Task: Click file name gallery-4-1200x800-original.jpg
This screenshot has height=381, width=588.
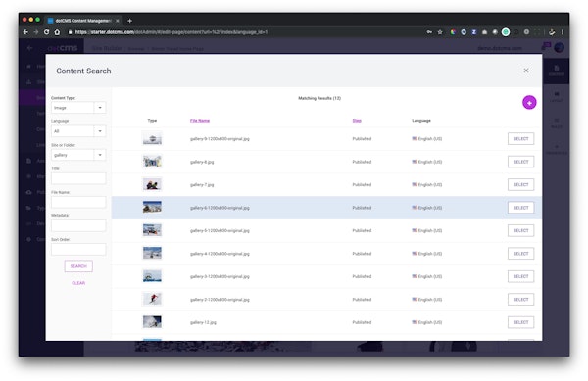Action: [x=220, y=254]
